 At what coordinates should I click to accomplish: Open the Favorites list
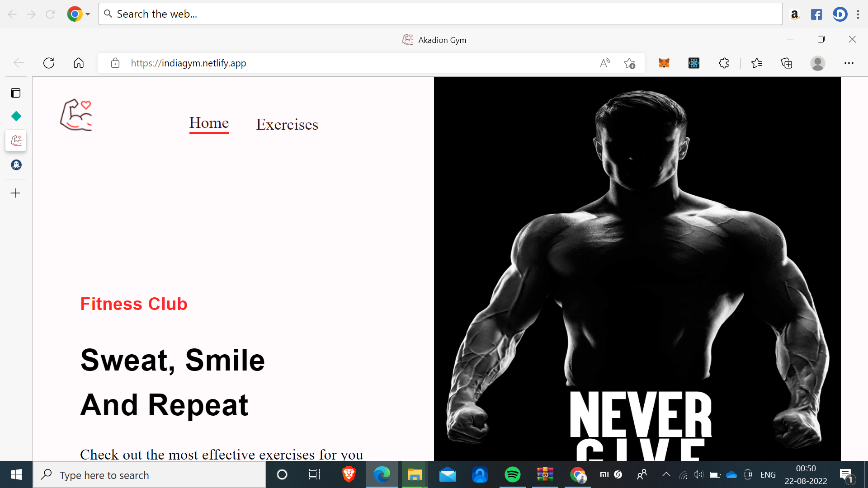point(757,63)
